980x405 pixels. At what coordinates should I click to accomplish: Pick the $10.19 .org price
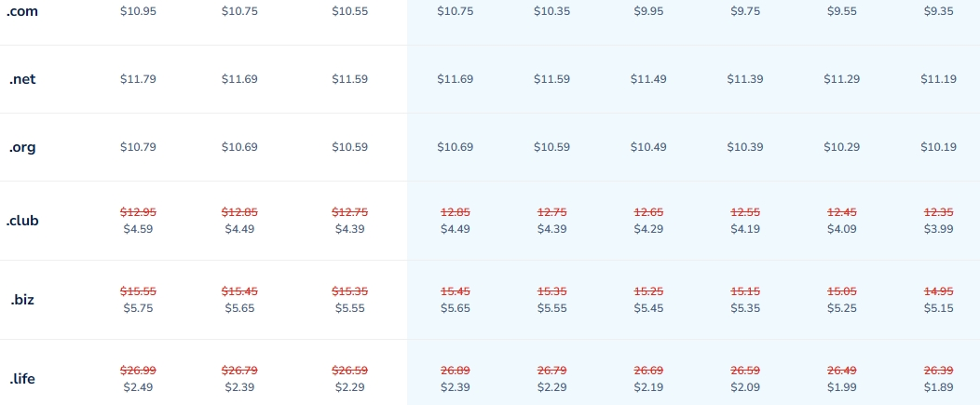[938, 147]
